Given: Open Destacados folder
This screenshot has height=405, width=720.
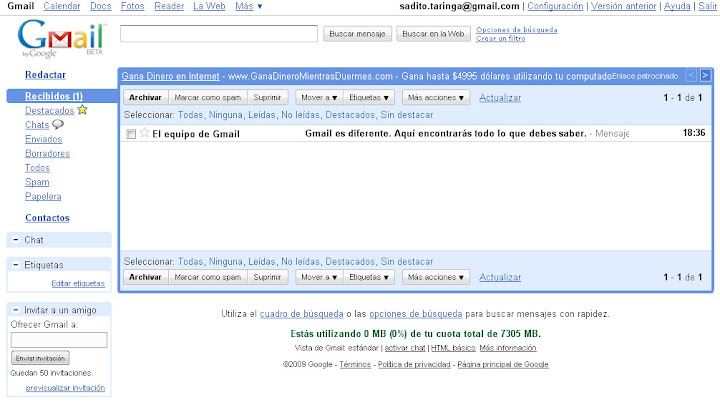Looking at the screenshot, I should point(49,110).
